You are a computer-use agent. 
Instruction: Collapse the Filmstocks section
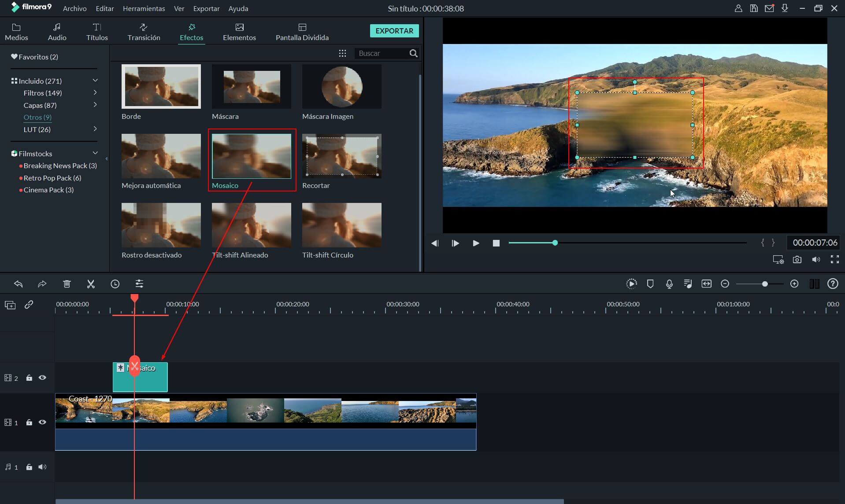[x=95, y=153]
